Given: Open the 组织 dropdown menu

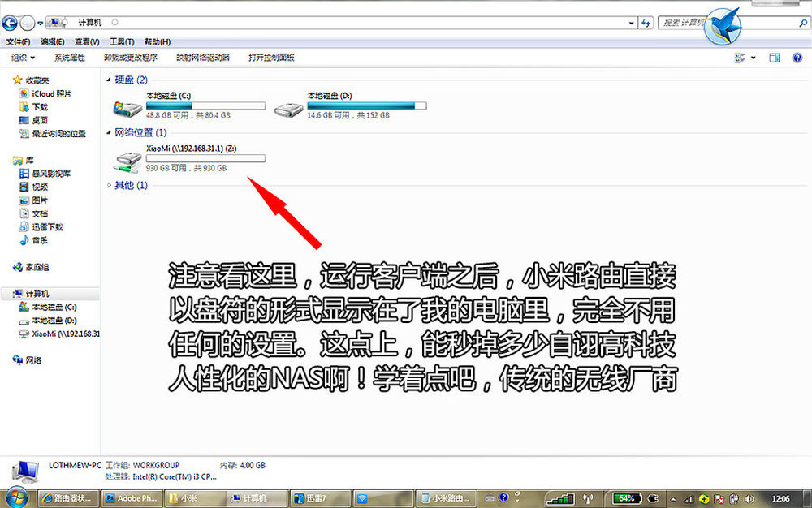Looking at the screenshot, I should point(24,58).
